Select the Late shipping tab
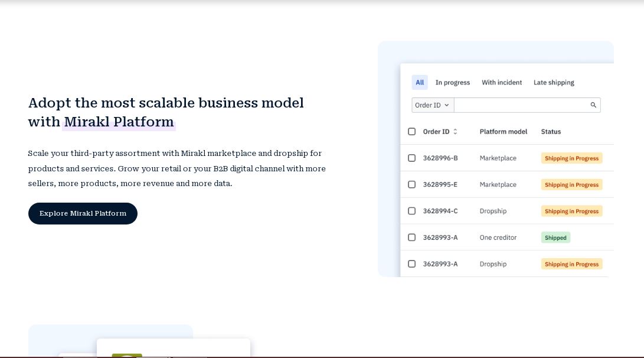The width and height of the screenshot is (644, 358). point(554,82)
